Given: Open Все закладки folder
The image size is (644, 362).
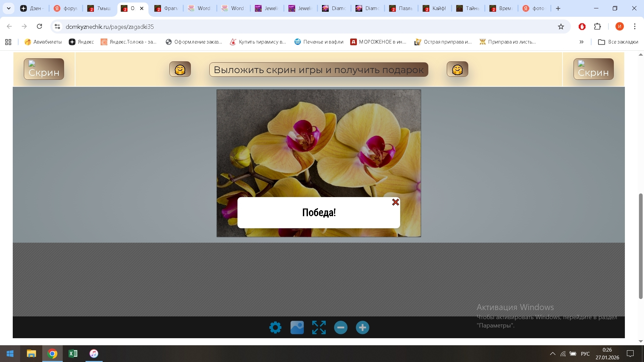Looking at the screenshot, I should pyautogui.click(x=618, y=42).
